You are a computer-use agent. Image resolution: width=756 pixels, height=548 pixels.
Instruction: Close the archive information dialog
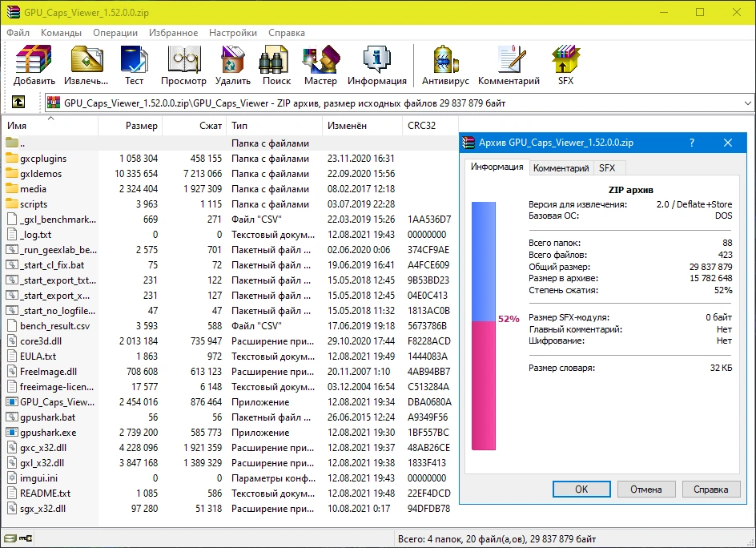point(727,143)
